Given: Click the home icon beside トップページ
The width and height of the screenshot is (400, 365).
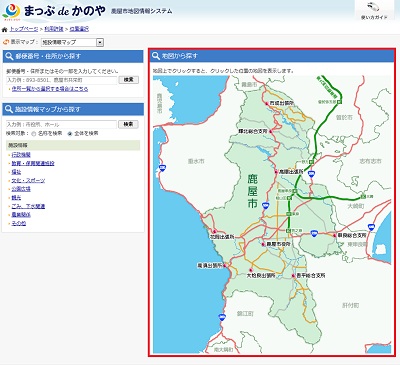Looking at the screenshot, I should pos(5,30).
